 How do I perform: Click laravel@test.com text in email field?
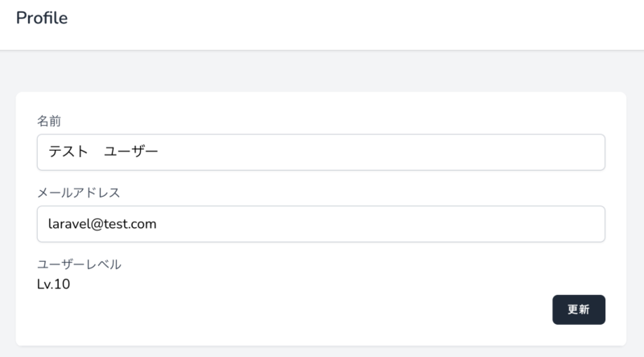pos(102,224)
